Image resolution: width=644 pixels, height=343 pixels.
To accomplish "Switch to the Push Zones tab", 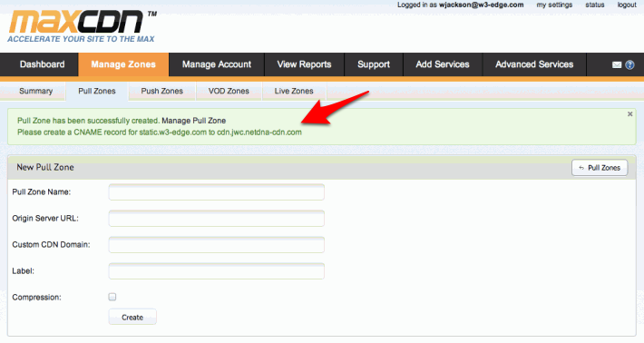I will [161, 91].
